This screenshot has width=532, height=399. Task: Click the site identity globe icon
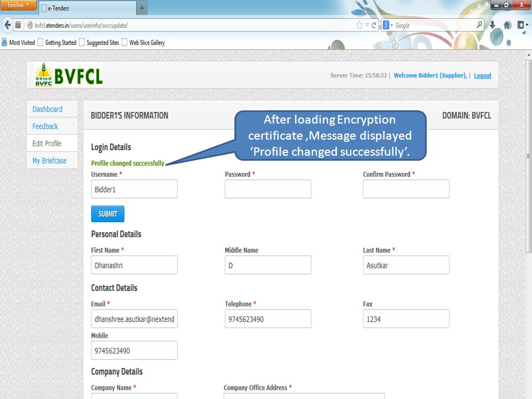point(30,25)
